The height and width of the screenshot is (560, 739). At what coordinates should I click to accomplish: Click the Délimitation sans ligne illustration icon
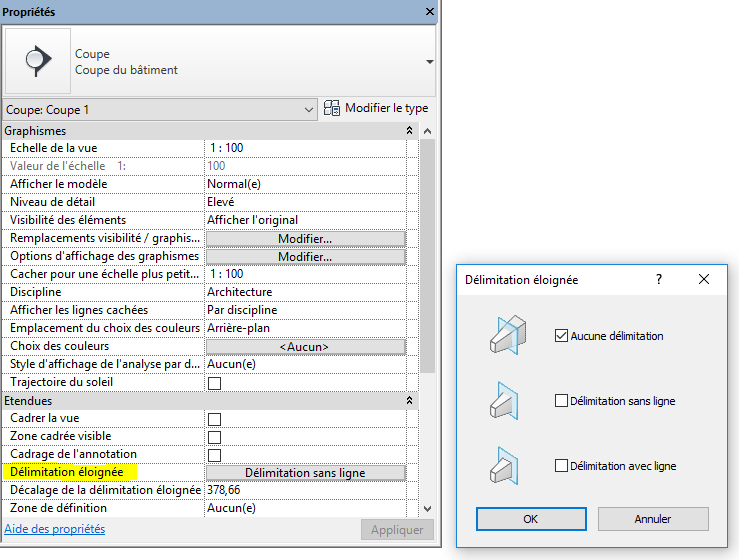(x=507, y=400)
